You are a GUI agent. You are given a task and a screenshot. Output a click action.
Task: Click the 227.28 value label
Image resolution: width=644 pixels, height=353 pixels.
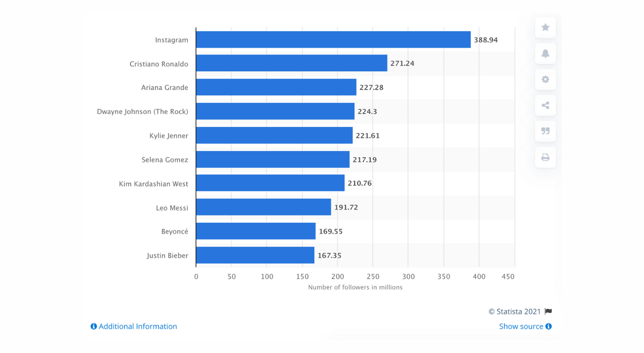(371, 87)
